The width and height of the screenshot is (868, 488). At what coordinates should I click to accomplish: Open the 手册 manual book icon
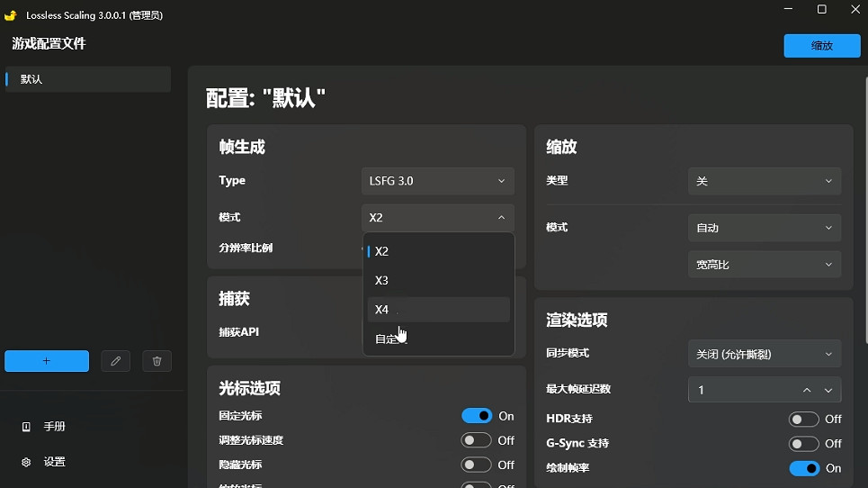tap(26, 427)
